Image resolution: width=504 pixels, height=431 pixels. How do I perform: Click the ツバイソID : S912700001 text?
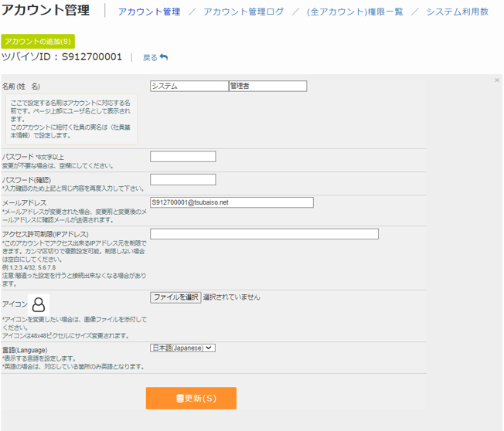[x=62, y=57]
